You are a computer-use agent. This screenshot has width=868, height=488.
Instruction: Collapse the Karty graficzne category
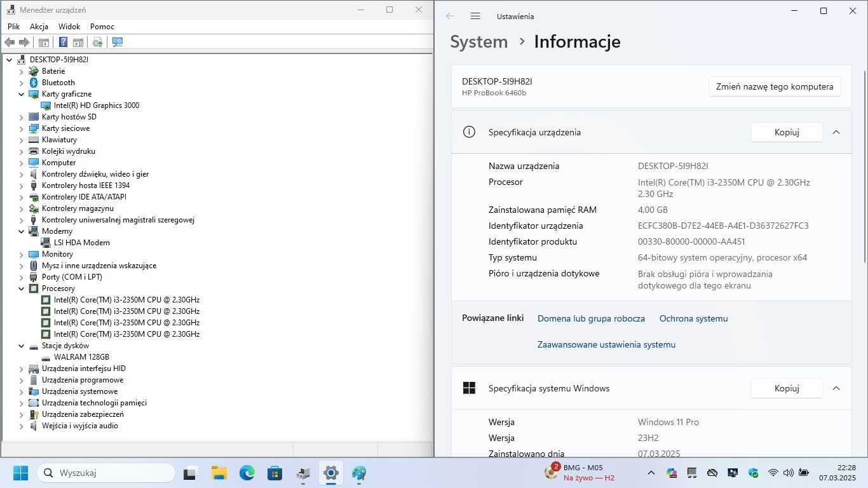[x=21, y=94]
